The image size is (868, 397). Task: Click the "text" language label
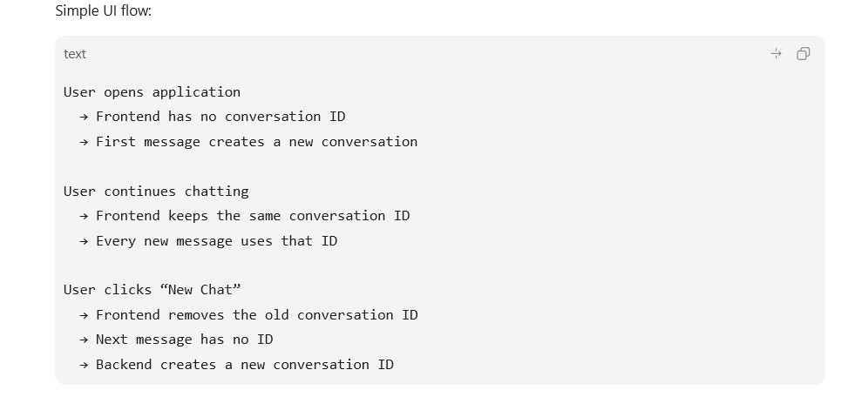(x=75, y=54)
